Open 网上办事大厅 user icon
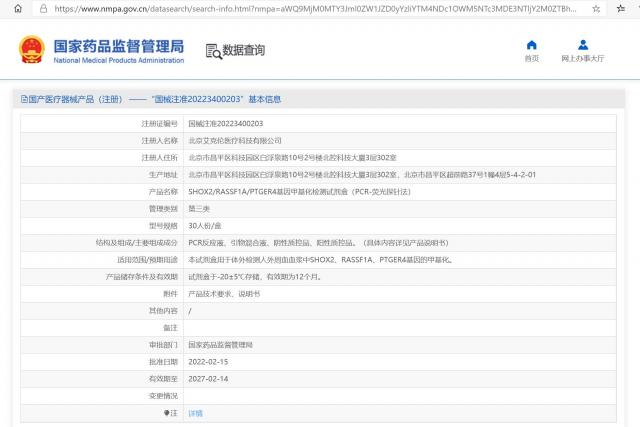 tap(583, 45)
